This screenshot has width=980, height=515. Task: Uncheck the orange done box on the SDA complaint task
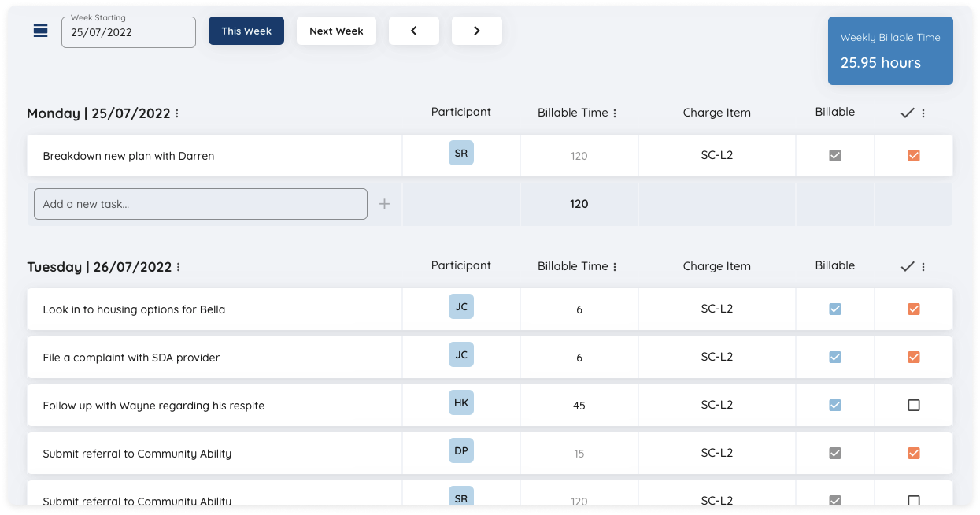tap(913, 357)
